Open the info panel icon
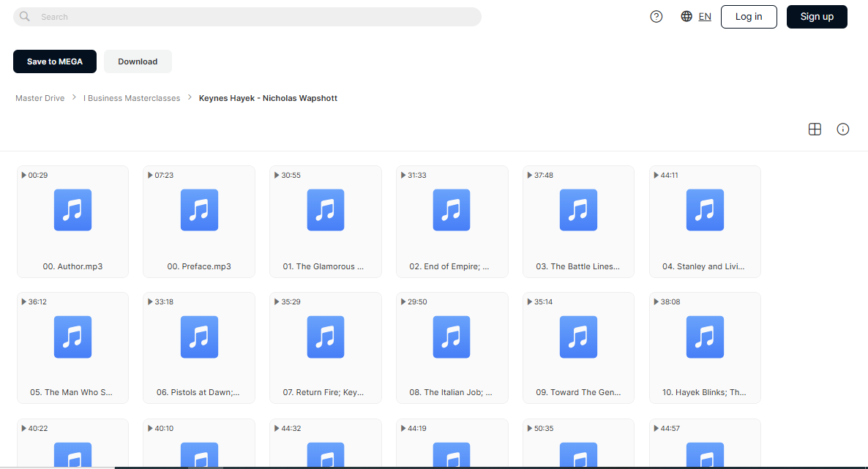This screenshot has width=868, height=469. tap(842, 129)
